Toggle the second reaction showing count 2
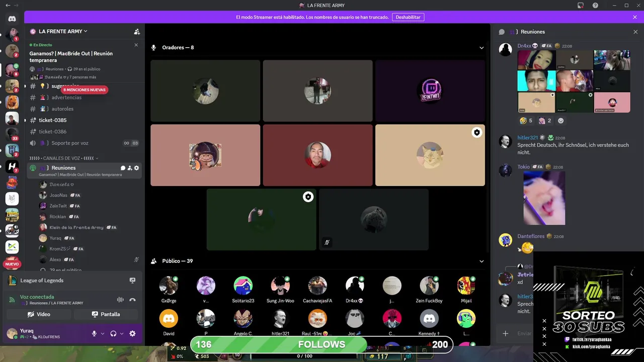 [x=545, y=121]
